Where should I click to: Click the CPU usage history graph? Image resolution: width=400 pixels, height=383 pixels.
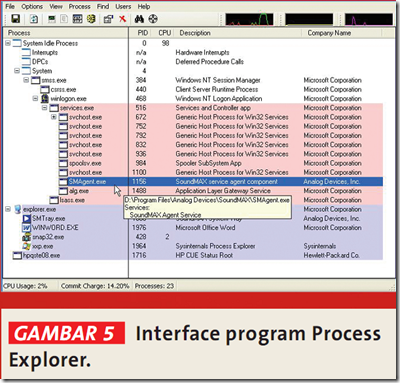249,19
